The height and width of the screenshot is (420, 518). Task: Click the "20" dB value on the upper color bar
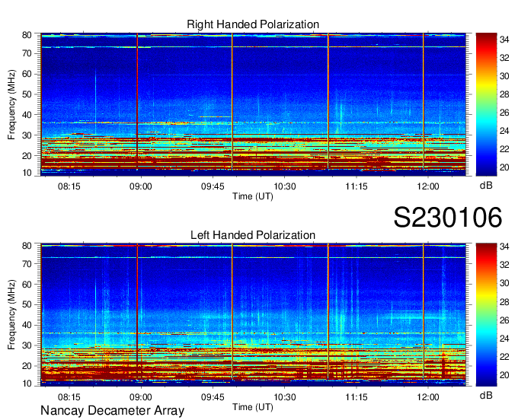tap(504, 167)
